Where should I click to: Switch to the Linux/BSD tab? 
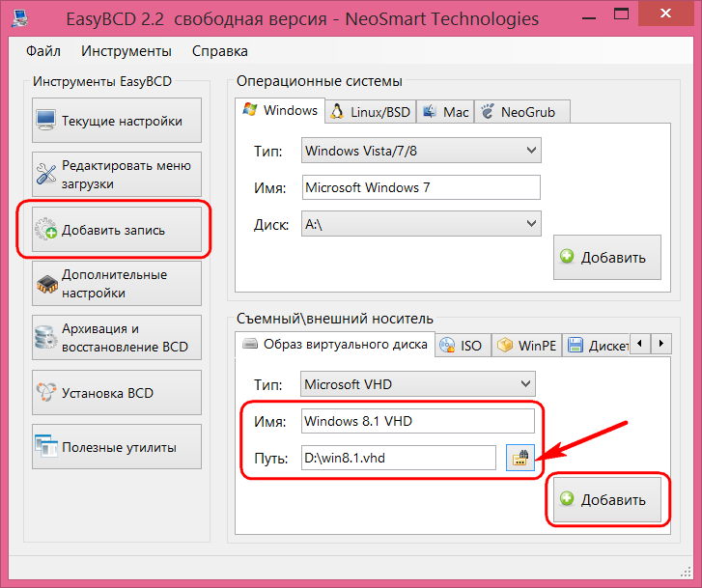[x=371, y=111]
